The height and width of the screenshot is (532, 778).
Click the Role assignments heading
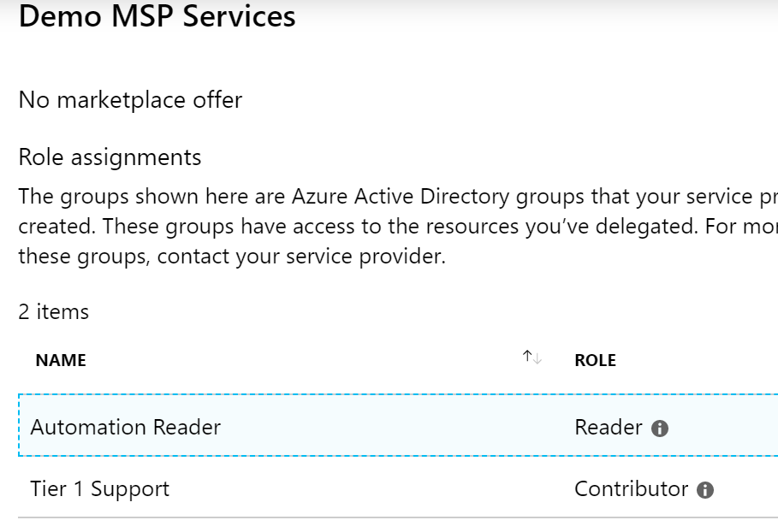[x=110, y=157]
